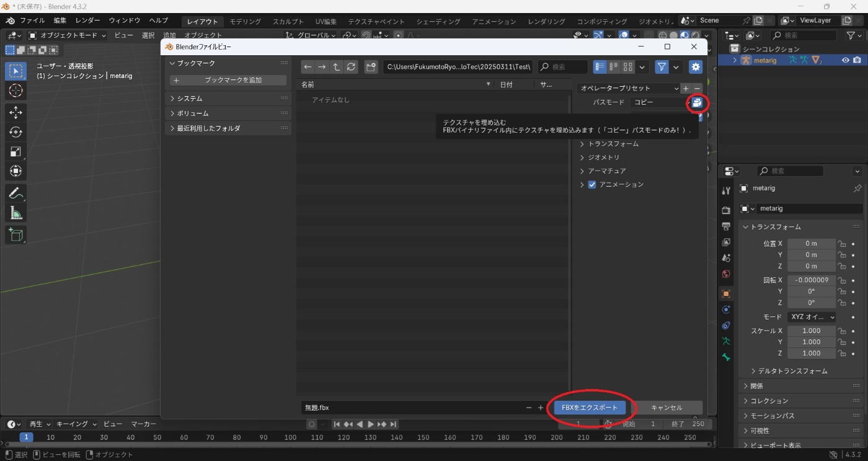Go back to previous folder in file view
868x461 pixels.
(x=308, y=67)
